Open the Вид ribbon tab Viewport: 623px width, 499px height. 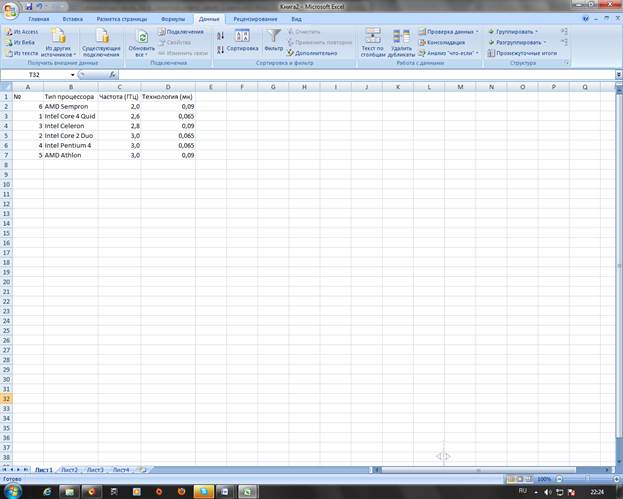click(x=296, y=19)
